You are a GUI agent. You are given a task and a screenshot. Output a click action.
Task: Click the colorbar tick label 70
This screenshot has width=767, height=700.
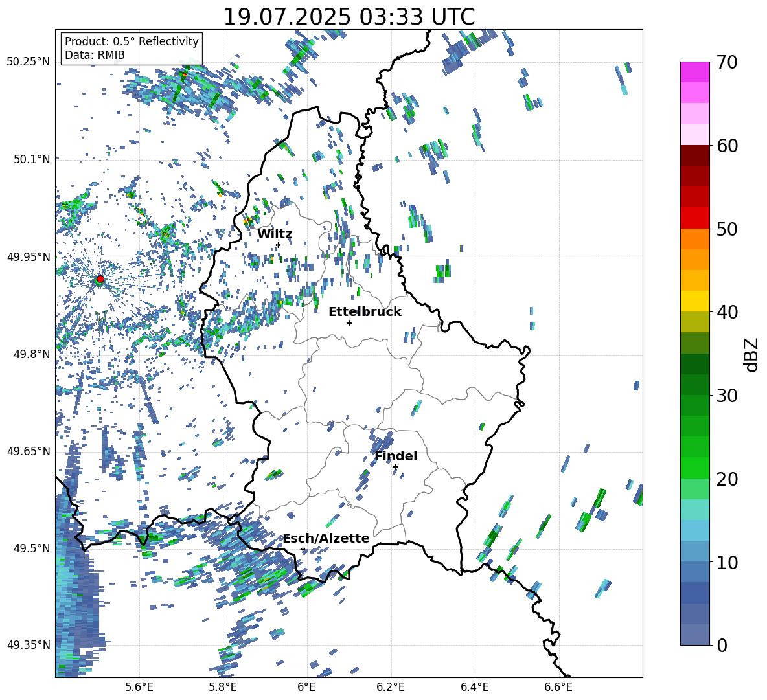pyautogui.click(x=727, y=62)
